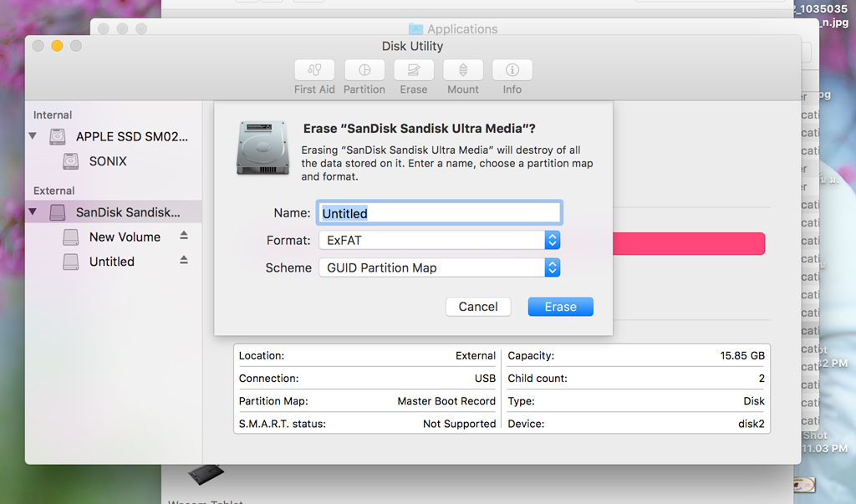Click the Child count value 2
Screen dimensions: 856x504
click(762, 379)
